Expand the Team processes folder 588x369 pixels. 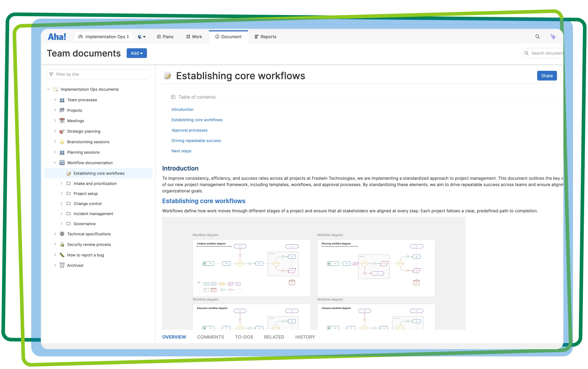click(55, 100)
